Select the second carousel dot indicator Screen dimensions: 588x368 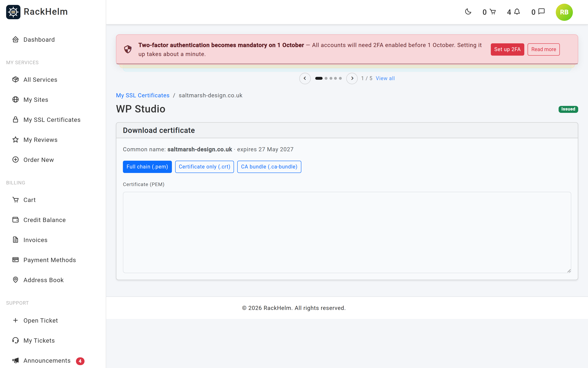326,78
